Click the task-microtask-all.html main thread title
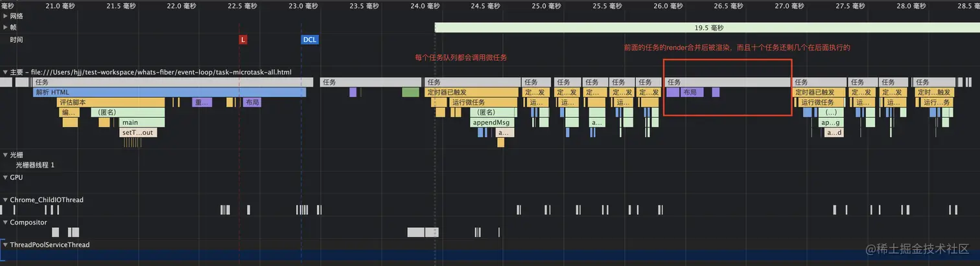 coord(150,72)
